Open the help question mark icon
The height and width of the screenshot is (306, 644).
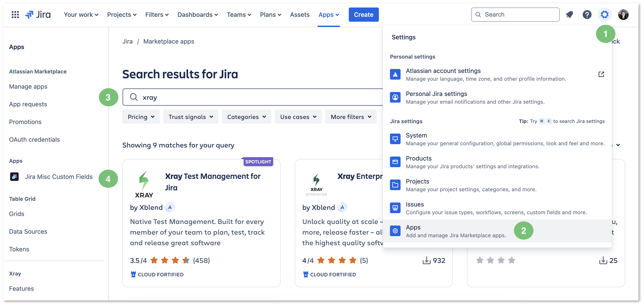pos(587,15)
